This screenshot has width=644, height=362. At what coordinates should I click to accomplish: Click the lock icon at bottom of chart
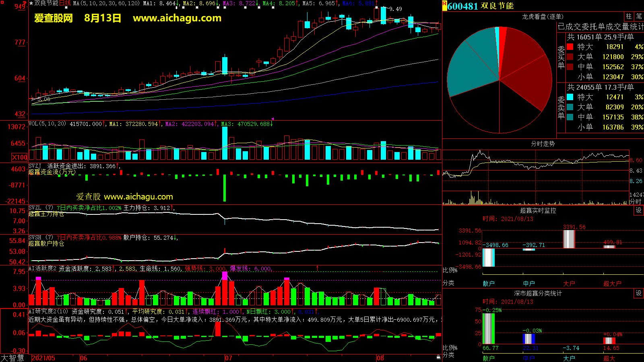(438, 357)
